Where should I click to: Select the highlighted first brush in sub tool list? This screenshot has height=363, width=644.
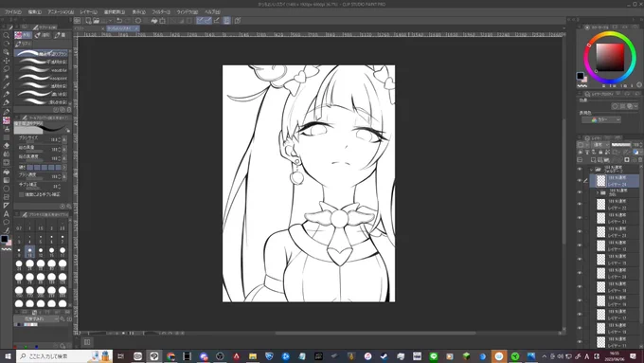[41, 53]
